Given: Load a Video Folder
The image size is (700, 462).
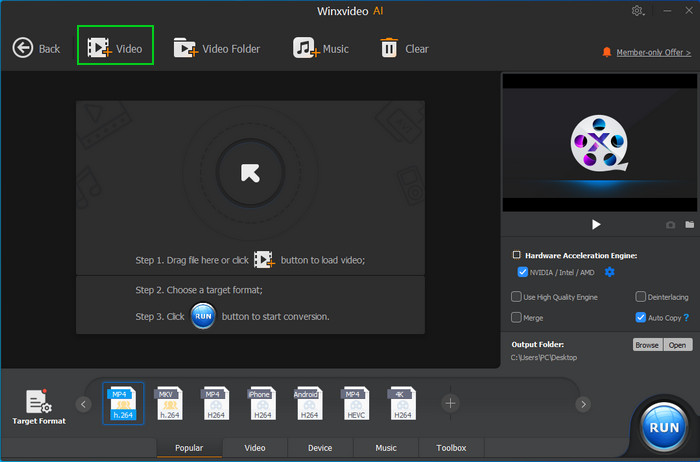Looking at the screenshot, I should pos(217,48).
